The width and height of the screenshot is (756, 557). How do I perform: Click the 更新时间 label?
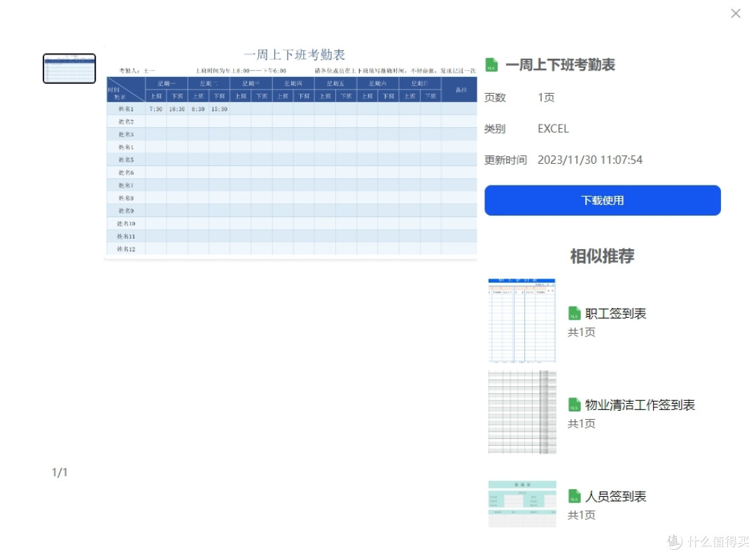(x=506, y=160)
